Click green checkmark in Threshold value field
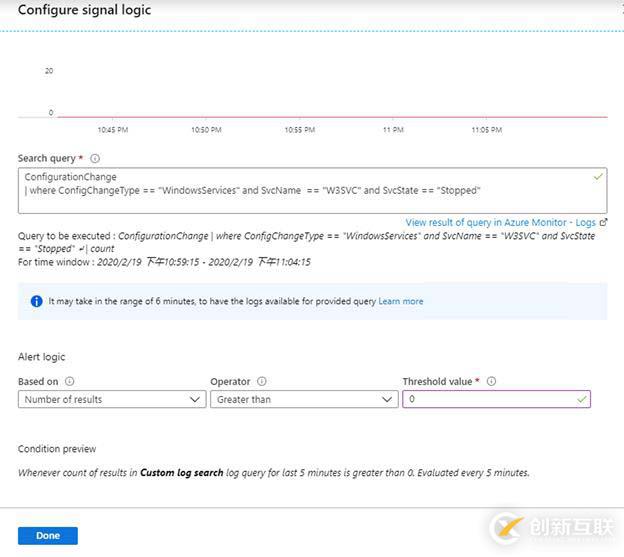The width and height of the screenshot is (624, 557). pyautogui.click(x=582, y=399)
